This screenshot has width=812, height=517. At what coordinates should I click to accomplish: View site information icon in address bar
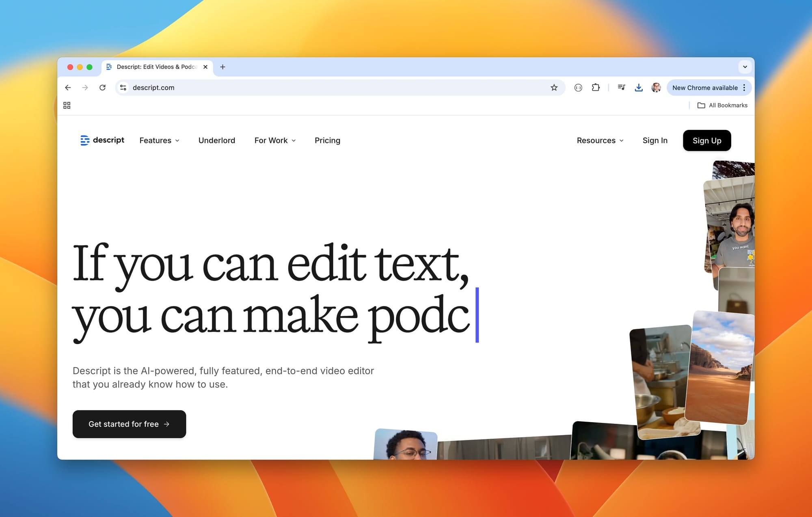tap(123, 88)
